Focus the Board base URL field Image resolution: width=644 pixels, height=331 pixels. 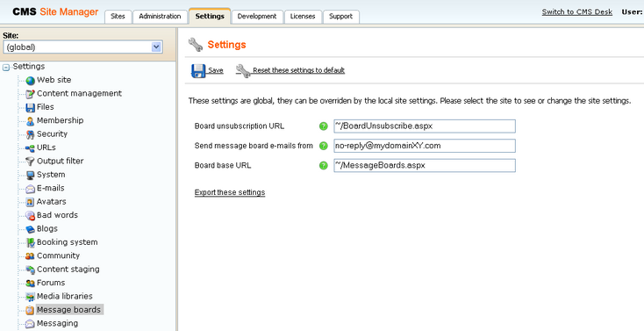click(x=425, y=165)
